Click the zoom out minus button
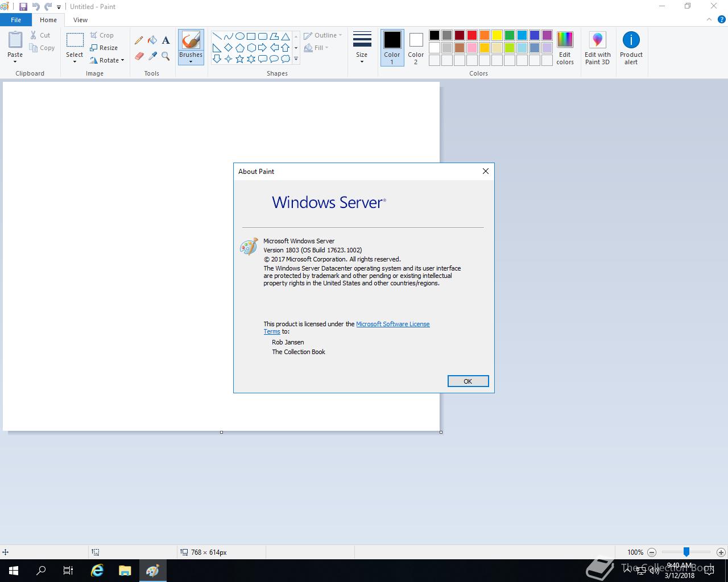This screenshot has width=728, height=582. tap(652, 552)
